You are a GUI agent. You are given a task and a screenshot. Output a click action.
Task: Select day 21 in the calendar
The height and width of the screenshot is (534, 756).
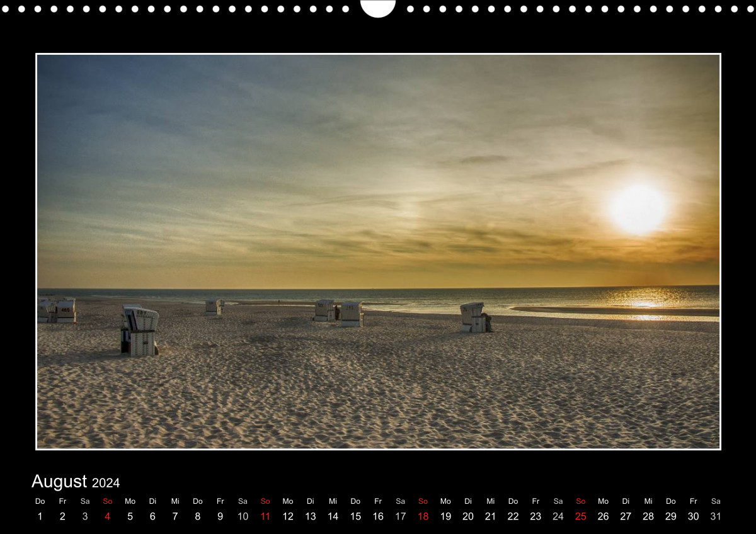(x=491, y=516)
